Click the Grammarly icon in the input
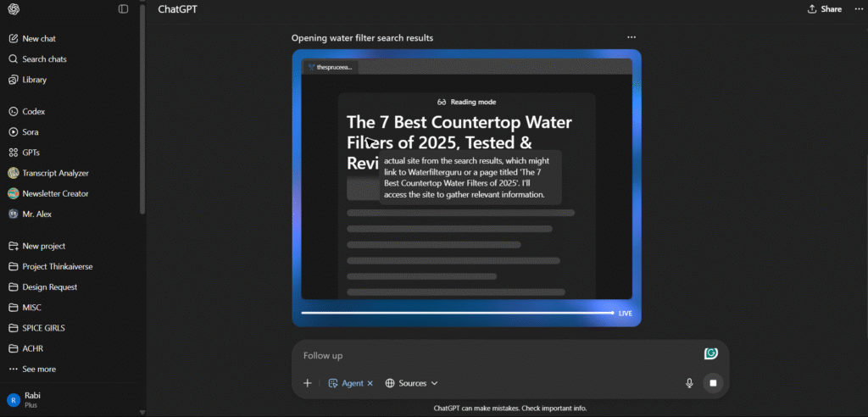This screenshot has width=868, height=417. point(711,353)
